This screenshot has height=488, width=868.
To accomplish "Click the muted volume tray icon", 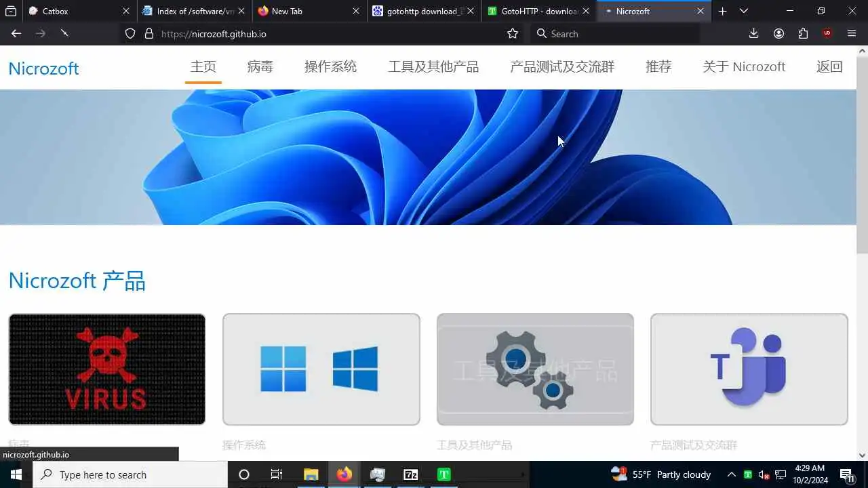I will tap(764, 474).
